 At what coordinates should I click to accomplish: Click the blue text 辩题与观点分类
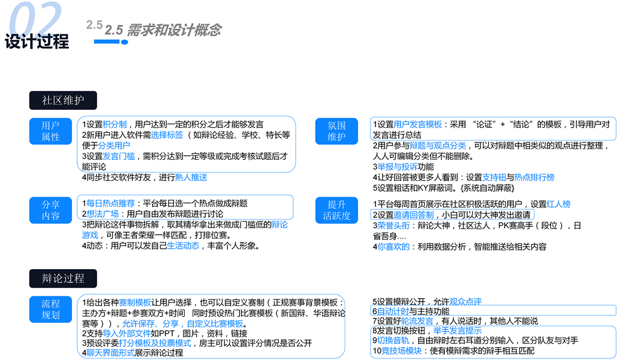click(x=438, y=145)
